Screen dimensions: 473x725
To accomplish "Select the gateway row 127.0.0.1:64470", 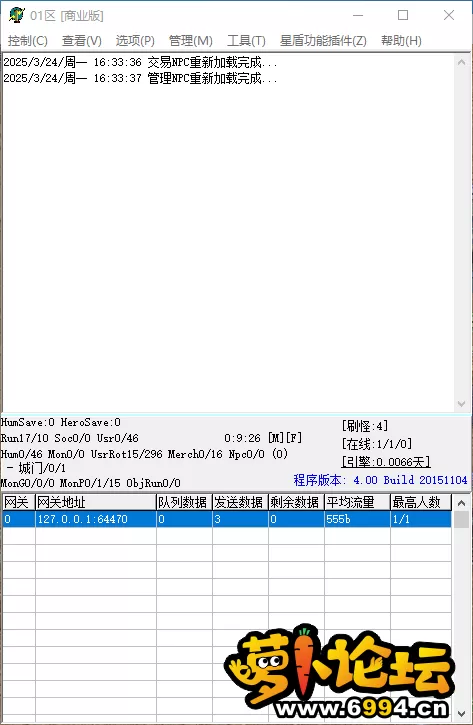I will [x=227, y=519].
